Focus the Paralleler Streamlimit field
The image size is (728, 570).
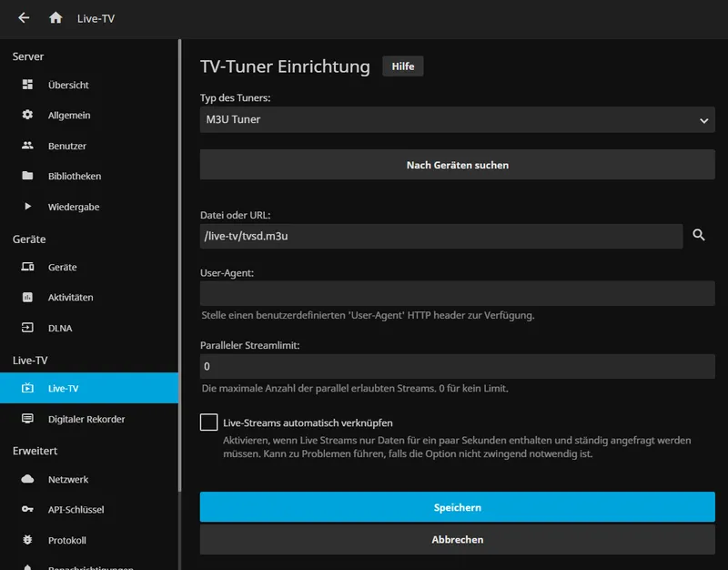coord(457,367)
